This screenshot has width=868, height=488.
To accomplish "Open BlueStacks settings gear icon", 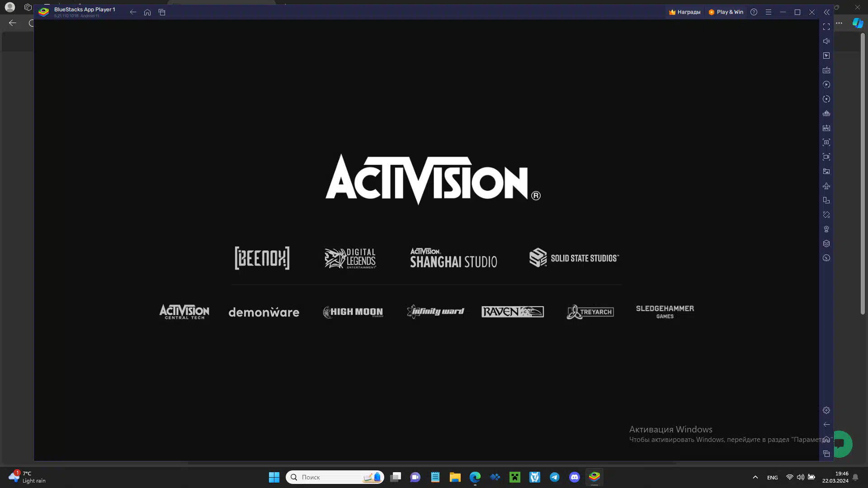I will (x=826, y=410).
